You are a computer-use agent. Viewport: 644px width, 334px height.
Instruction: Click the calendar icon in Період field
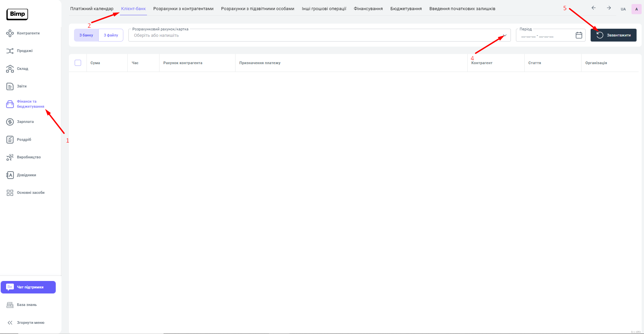pyautogui.click(x=579, y=35)
